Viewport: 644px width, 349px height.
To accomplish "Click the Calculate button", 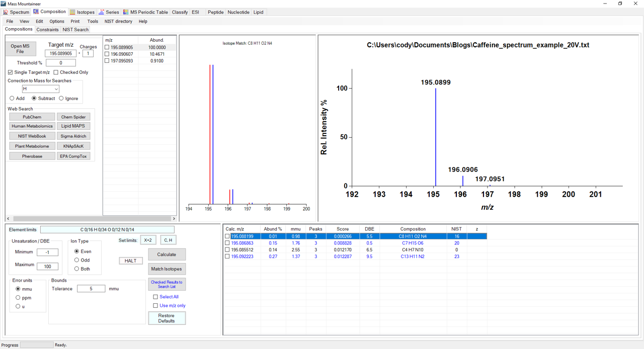I will (167, 254).
